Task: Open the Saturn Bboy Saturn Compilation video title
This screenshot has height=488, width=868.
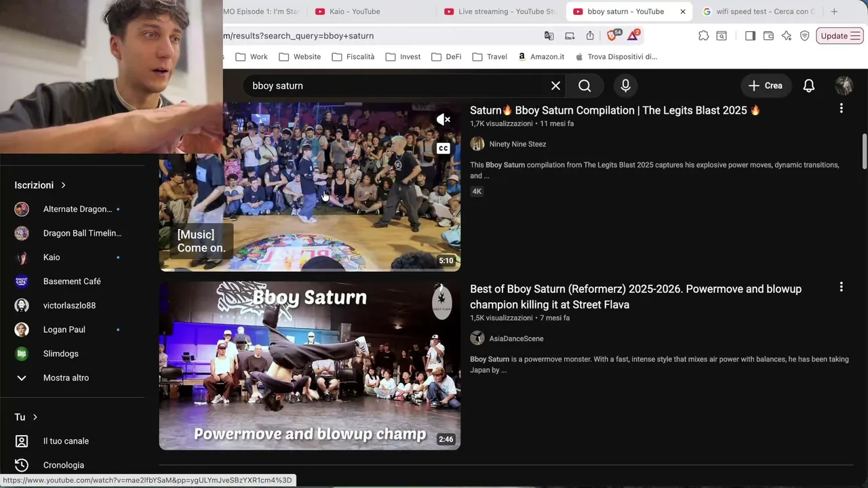Action: (x=615, y=110)
